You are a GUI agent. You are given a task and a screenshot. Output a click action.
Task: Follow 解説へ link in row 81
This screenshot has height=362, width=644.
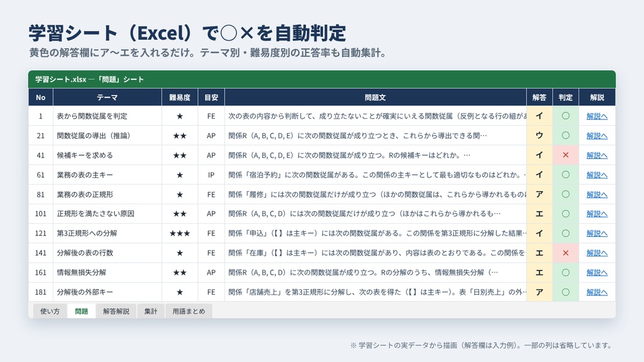(x=597, y=195)
